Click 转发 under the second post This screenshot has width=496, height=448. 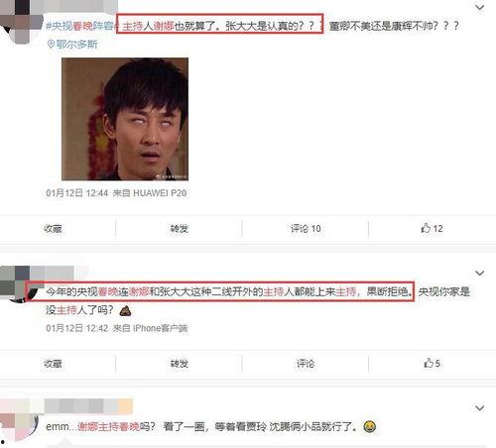tap(179, 364)
